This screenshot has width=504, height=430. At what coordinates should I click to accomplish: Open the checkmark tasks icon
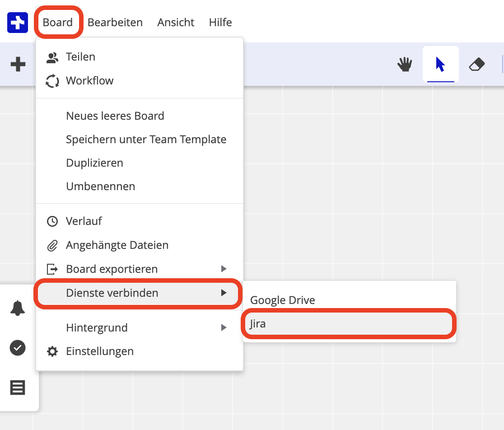[x=18, y=348]
